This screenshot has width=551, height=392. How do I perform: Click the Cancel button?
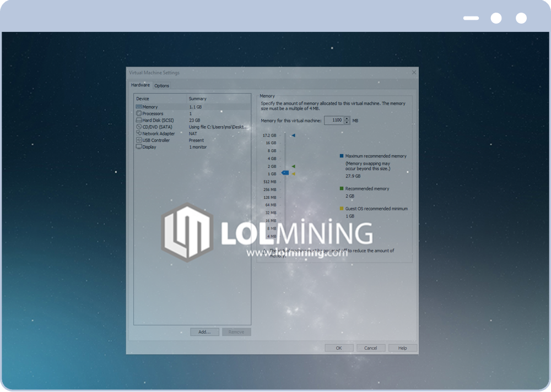(x=371, y=348)
